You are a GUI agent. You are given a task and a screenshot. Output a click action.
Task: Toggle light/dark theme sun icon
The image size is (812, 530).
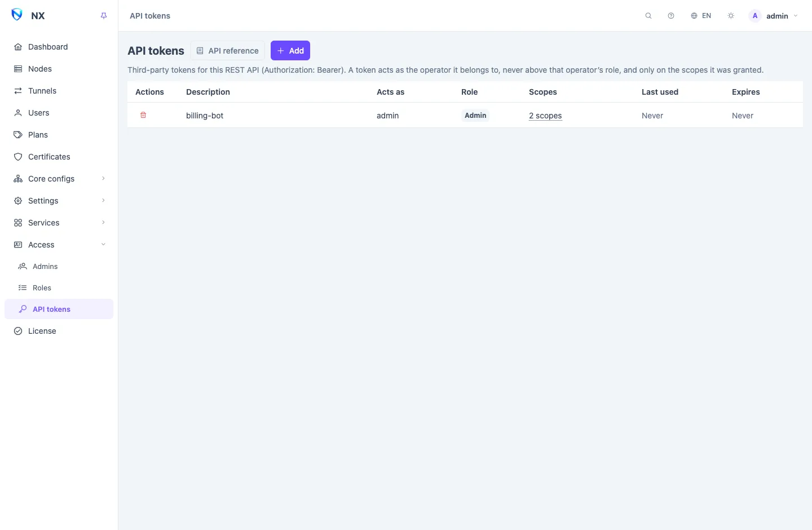[731, 16]
